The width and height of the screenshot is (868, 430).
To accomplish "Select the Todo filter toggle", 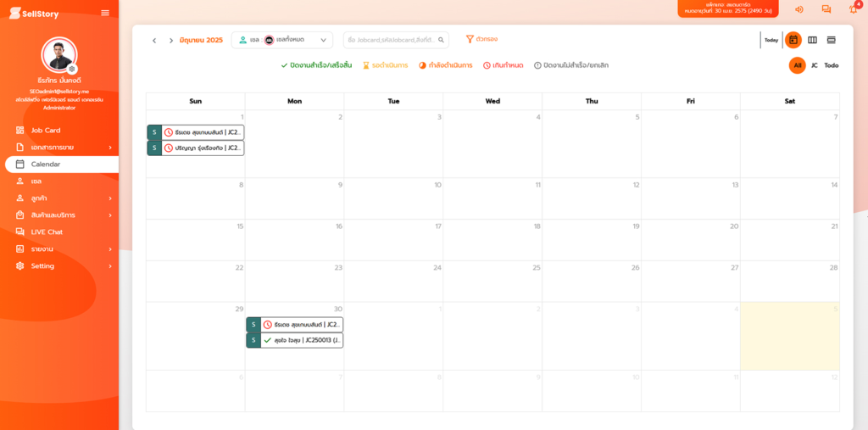I will 832,65.
